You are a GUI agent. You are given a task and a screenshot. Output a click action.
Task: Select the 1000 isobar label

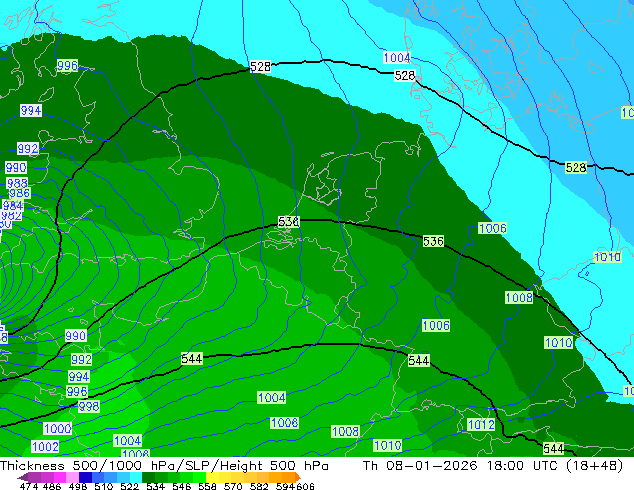click(x=57, y=429)
